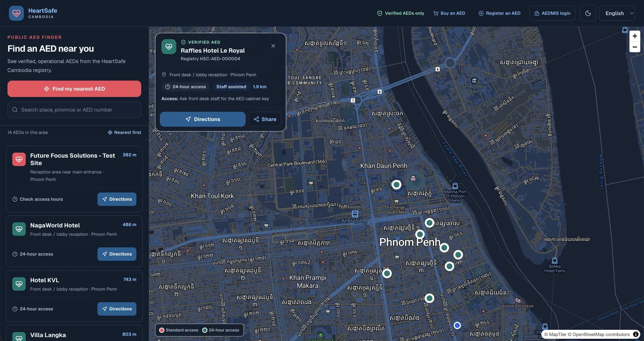Click Check access hours on Future Focus card

(38, 199)
